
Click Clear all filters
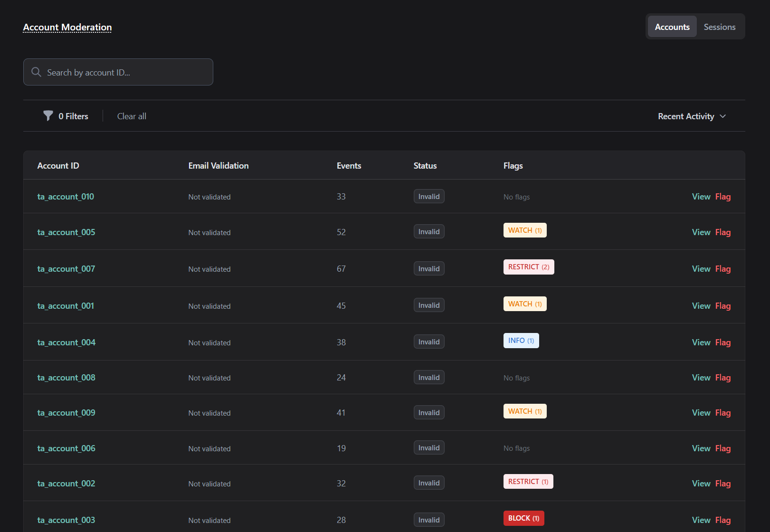pyautogui.click(x=132, y=116)
